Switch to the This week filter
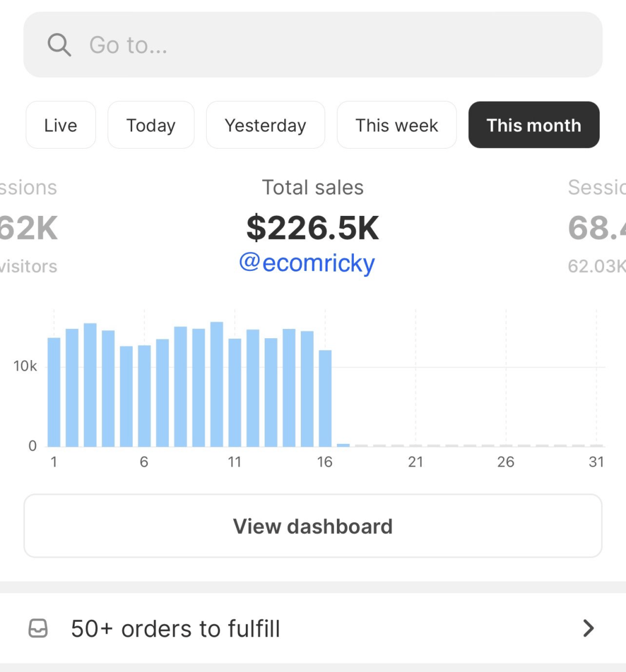 [396, 125]
